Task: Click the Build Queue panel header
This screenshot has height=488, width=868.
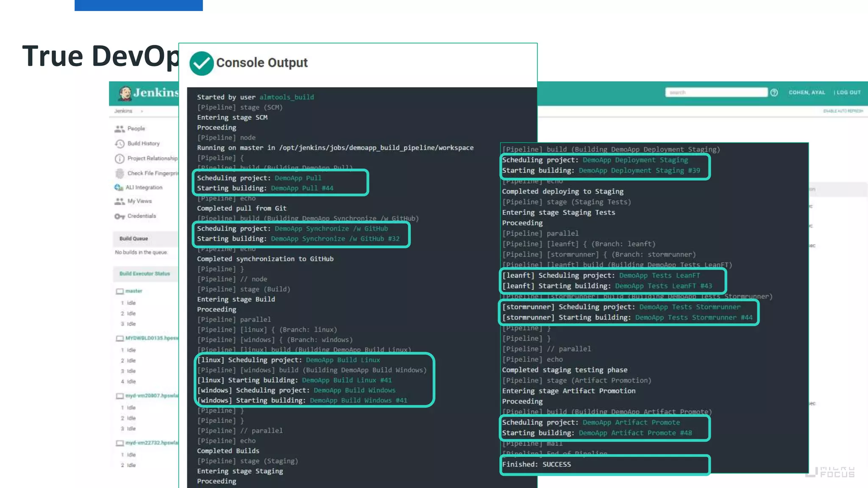Action: [x=146, y=238]
